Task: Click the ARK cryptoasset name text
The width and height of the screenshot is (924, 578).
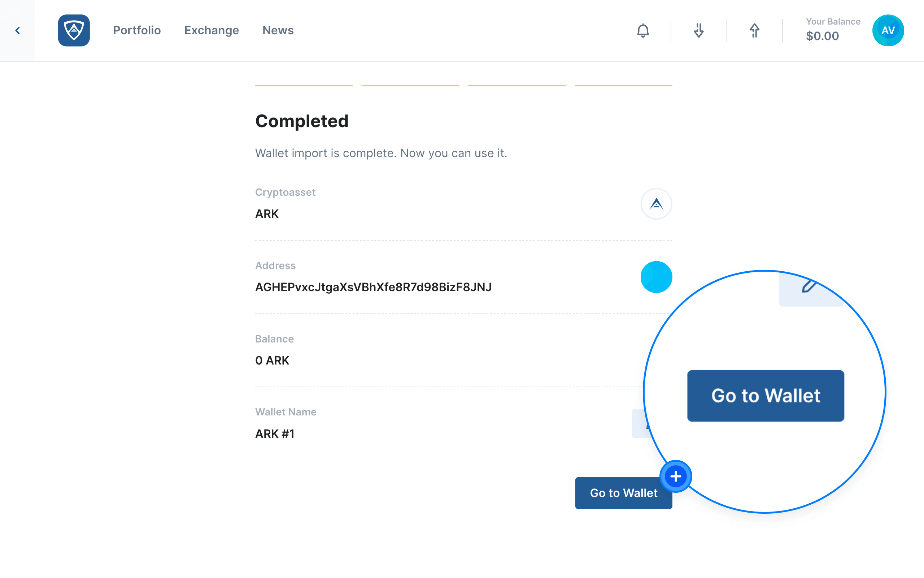Action: click(x=267, y=214)
